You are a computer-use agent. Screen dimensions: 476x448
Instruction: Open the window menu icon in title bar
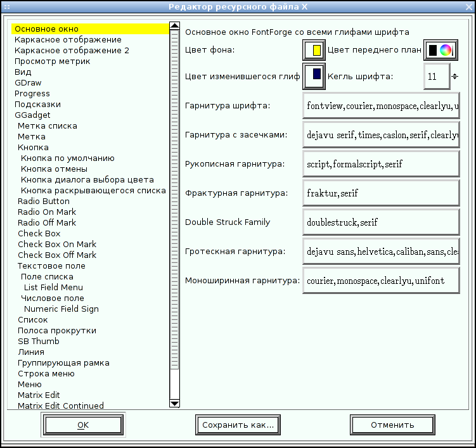(x=7, y=7)
